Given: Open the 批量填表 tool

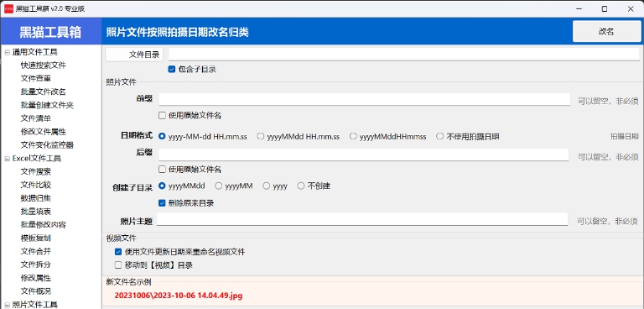Looking at the screenshot, I should coord(36,212).
